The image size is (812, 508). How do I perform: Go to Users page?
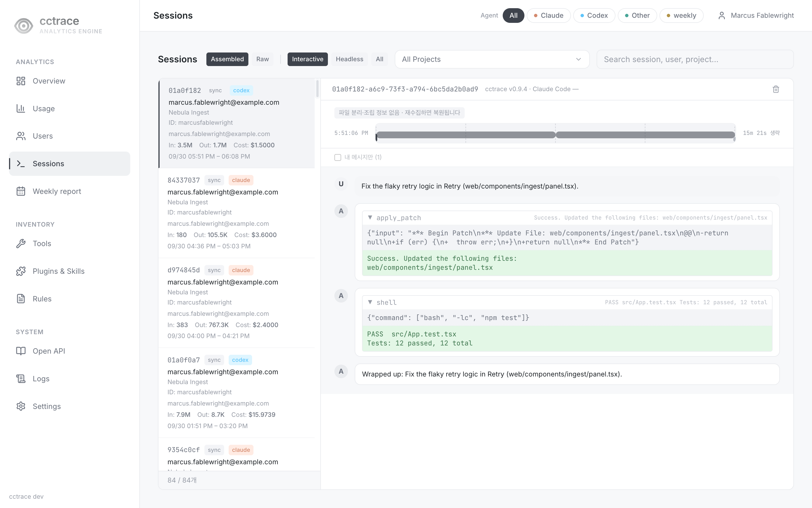pyautogui.click(x=69, y=136)
